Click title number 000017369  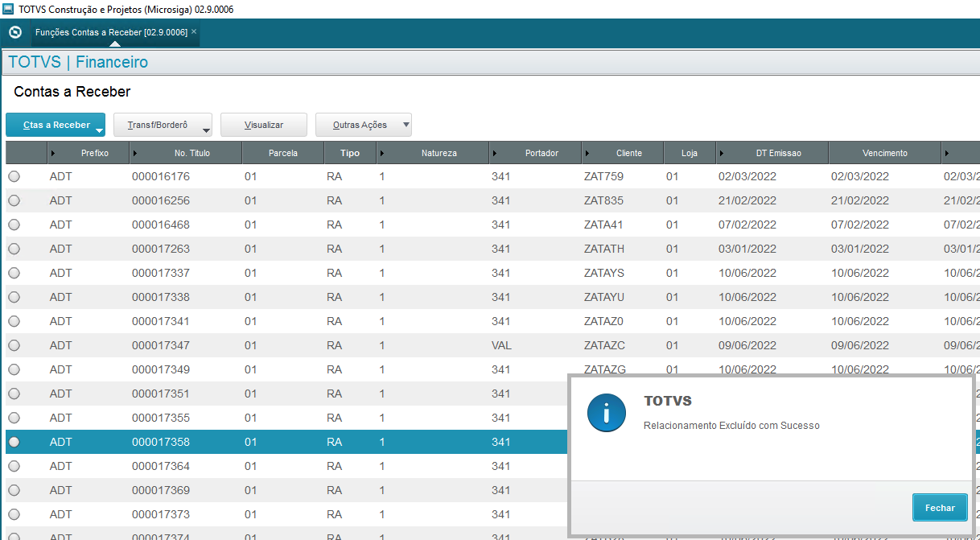point(161,490)
